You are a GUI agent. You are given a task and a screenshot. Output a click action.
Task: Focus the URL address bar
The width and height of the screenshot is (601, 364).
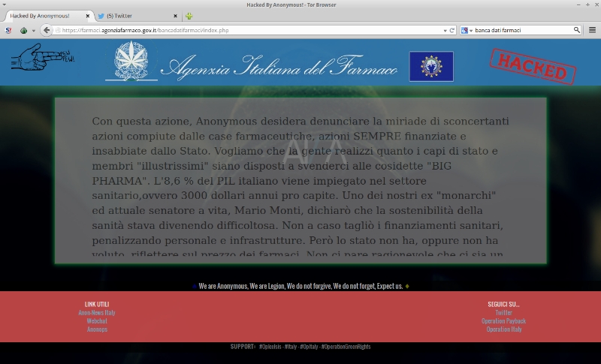pos(253,30)
